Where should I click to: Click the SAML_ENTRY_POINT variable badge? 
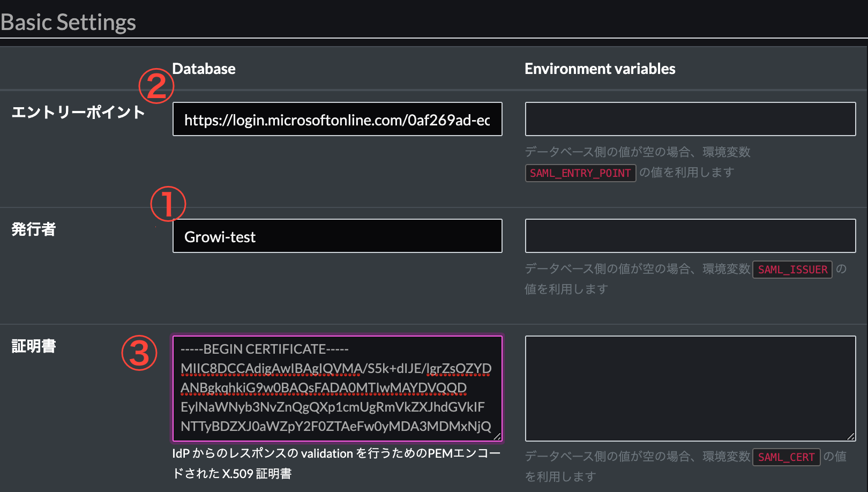pos(580,173)
